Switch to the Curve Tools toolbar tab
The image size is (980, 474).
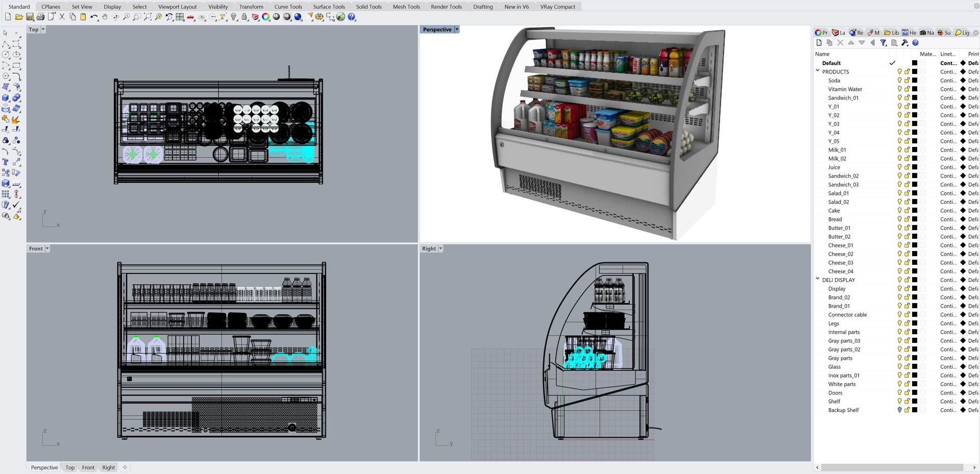point(288,7)
